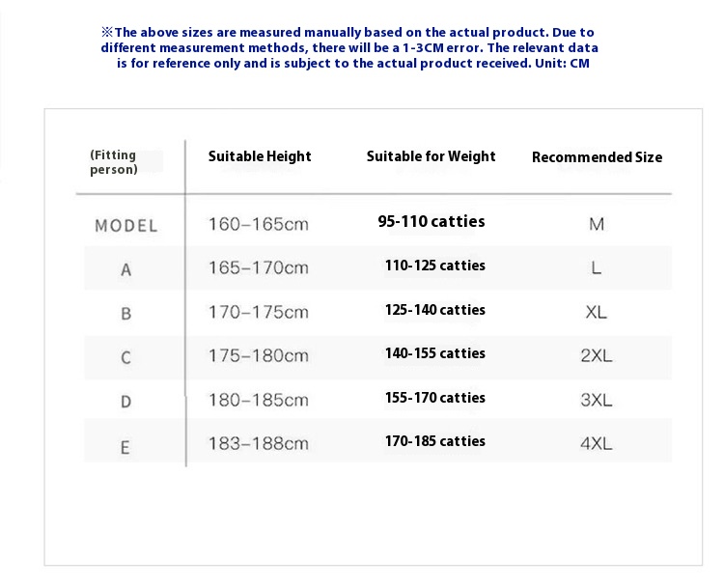This screenshot has height=588, width=724.
Task: Click the '95-110 catties' weight cell
Action: click(432, 222)
